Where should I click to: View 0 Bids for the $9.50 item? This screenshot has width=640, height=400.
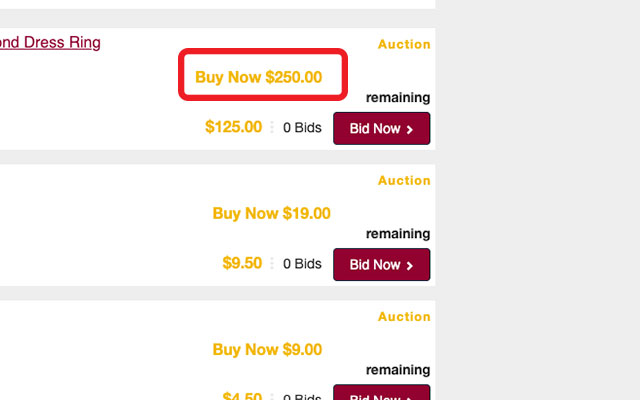click(x=302, y=265)
